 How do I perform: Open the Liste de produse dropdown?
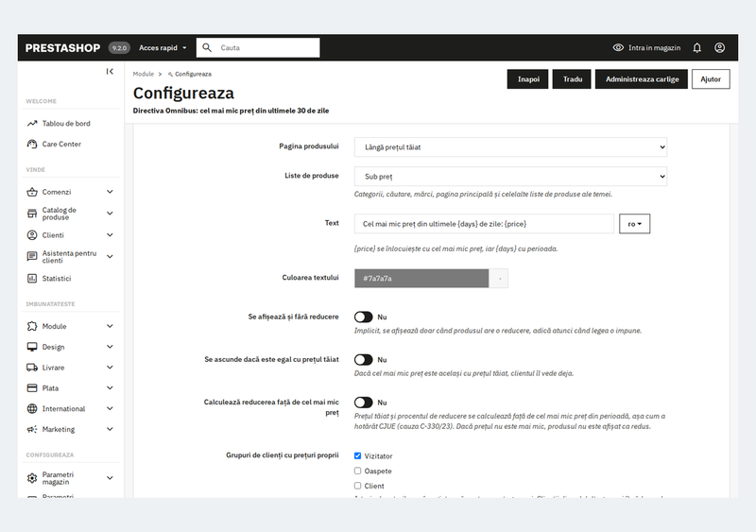click(x=510, y=177)
